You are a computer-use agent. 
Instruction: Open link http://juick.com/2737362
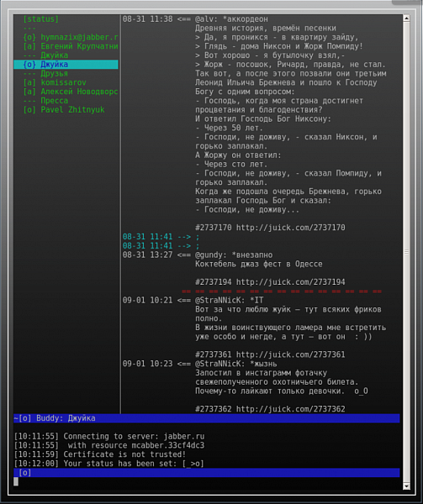(x=290, y=409)
